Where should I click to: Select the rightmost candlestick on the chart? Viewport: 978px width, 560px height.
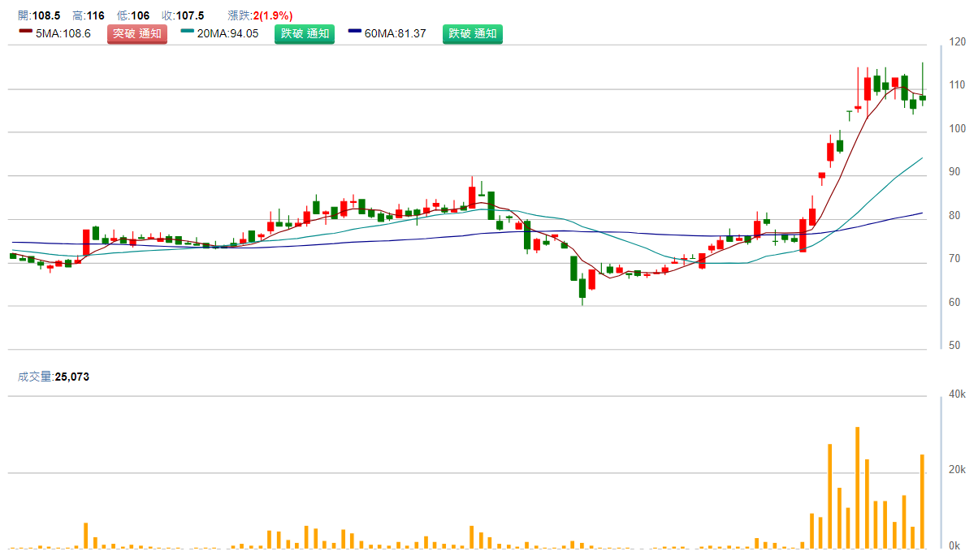coord(922,97)
